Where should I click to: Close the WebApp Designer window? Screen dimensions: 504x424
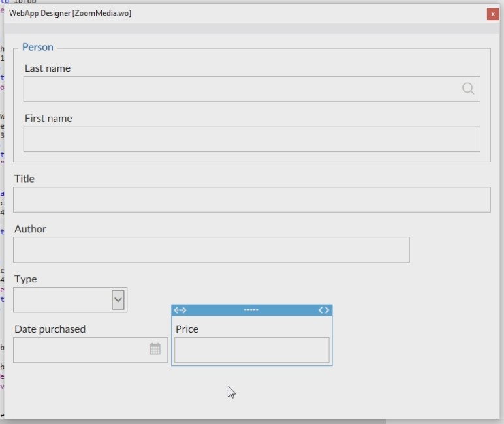pyautogui.click(x=492, y=14)
